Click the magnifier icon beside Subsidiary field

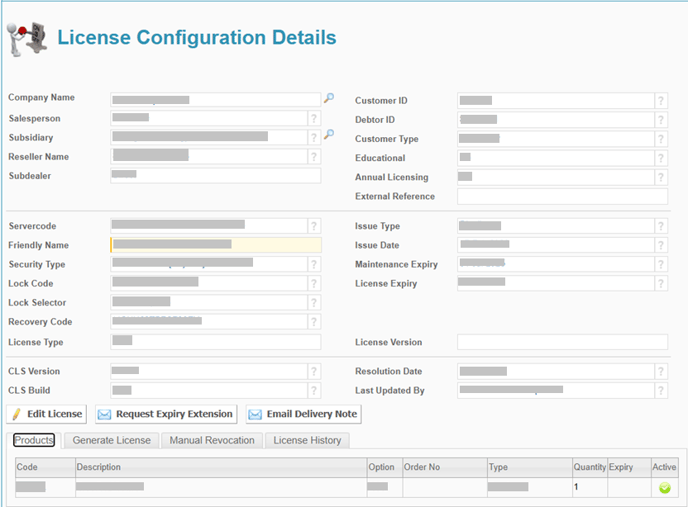pos(329,135)
